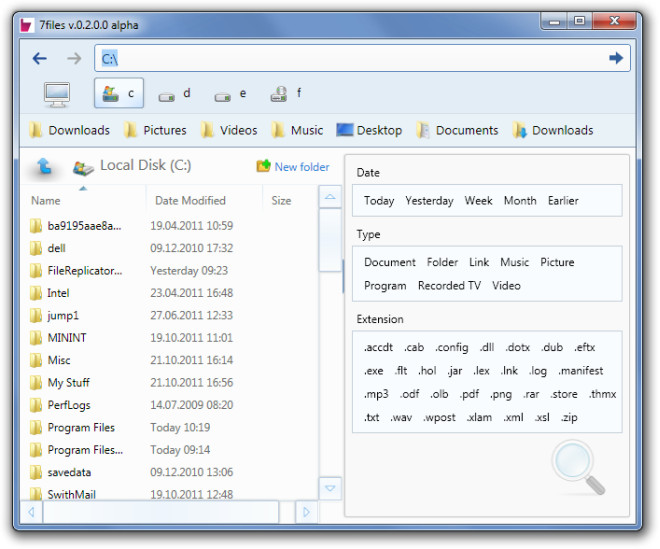The height and width of the screenshot is (549, 660).
Task: Click the search magnifier icon
Action: click(579, 466)
